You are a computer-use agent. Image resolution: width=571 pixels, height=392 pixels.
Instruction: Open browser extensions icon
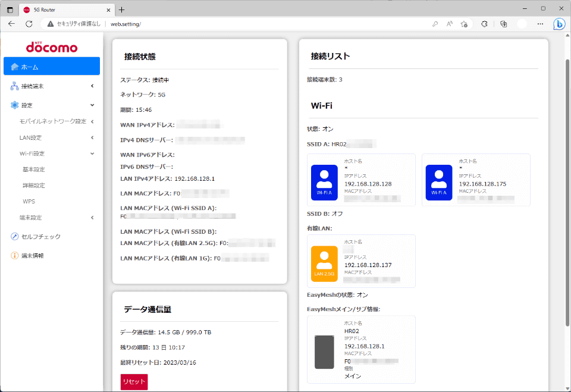(x=484, y=24)
